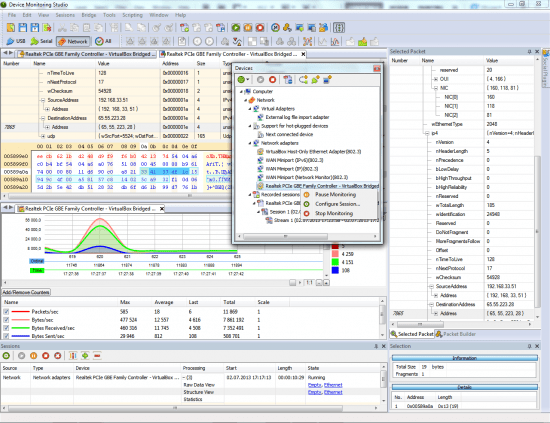This screenshot has height=423, width=550.
Task: Choose Stop Monitoring from context menu
Action: (x=334, y=213)
